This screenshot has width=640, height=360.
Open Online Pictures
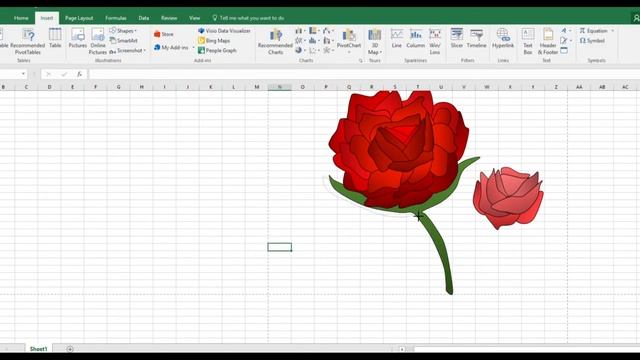click(98, 41)
